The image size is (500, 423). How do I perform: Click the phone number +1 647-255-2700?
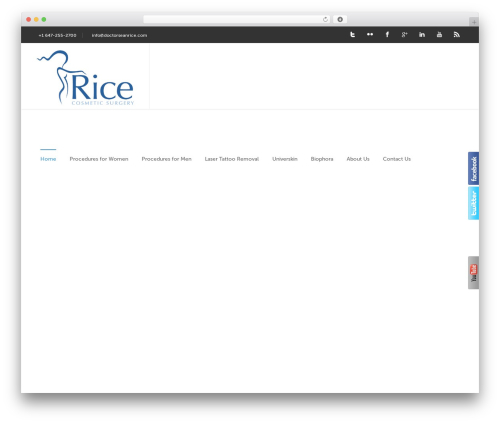[x=57, y=35]
